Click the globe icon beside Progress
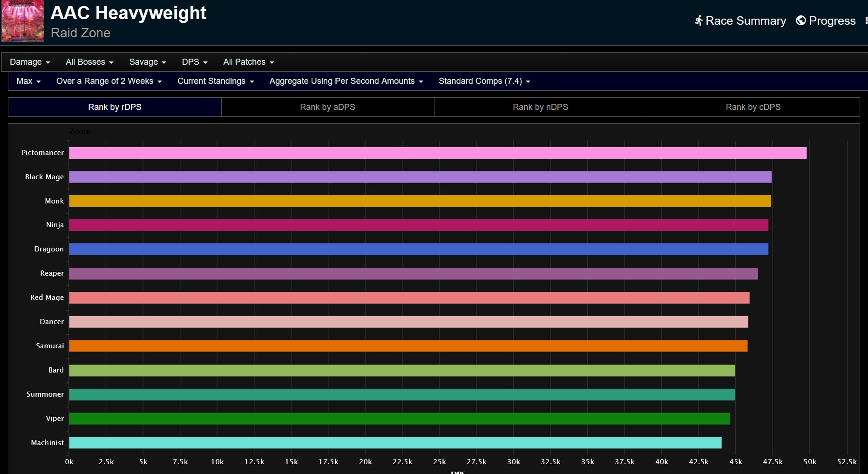The width and height of the screenshot is (868, 474). click(801, 20)
